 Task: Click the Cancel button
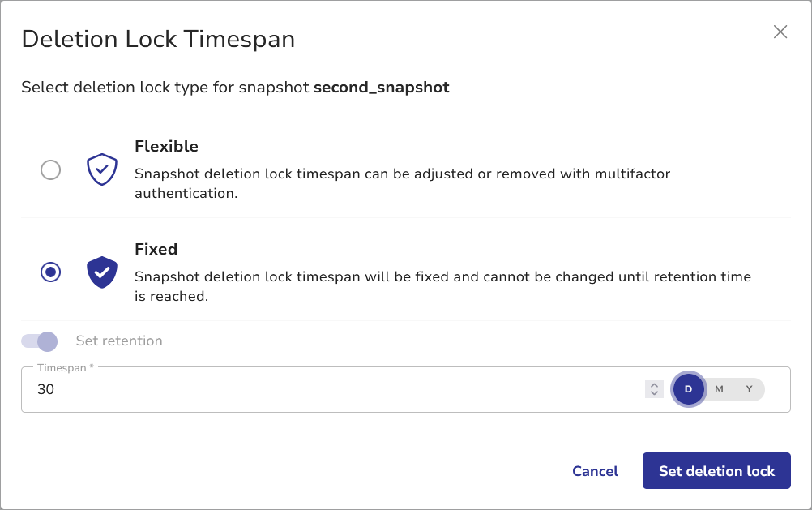595,471
